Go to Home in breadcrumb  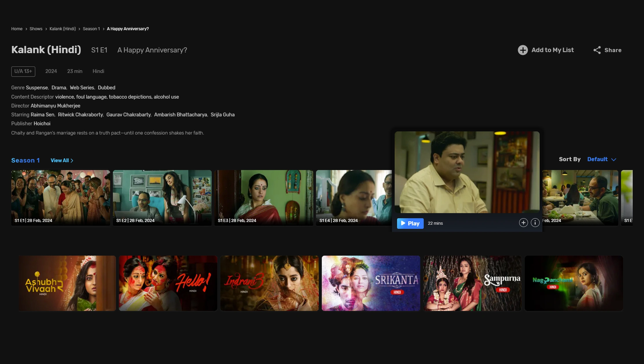tap(17, 29)
